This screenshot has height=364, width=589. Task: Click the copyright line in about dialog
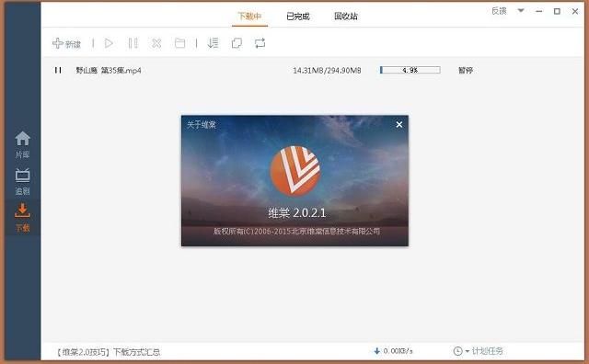click(296, 231)
